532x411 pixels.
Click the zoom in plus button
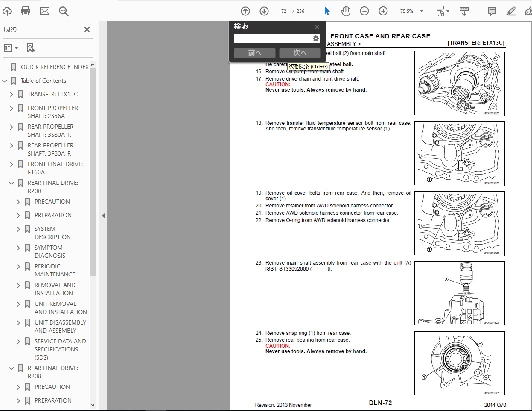383,11
